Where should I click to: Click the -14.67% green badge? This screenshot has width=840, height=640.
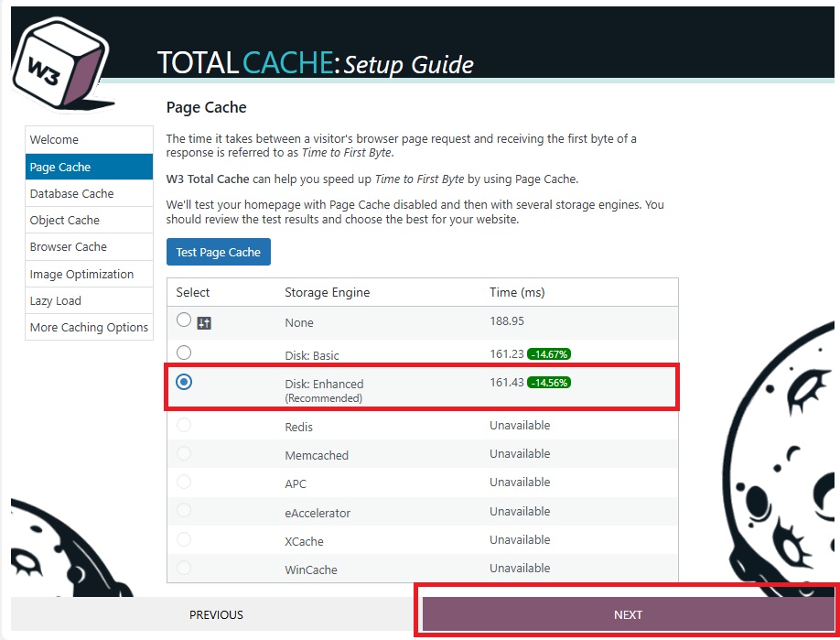coord(549,354)
